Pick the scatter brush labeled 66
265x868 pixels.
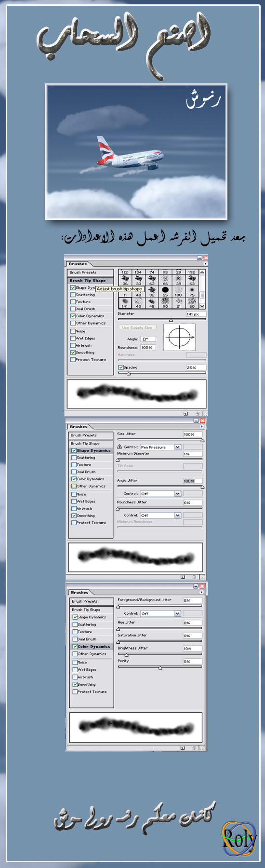(x=165, y=280)
